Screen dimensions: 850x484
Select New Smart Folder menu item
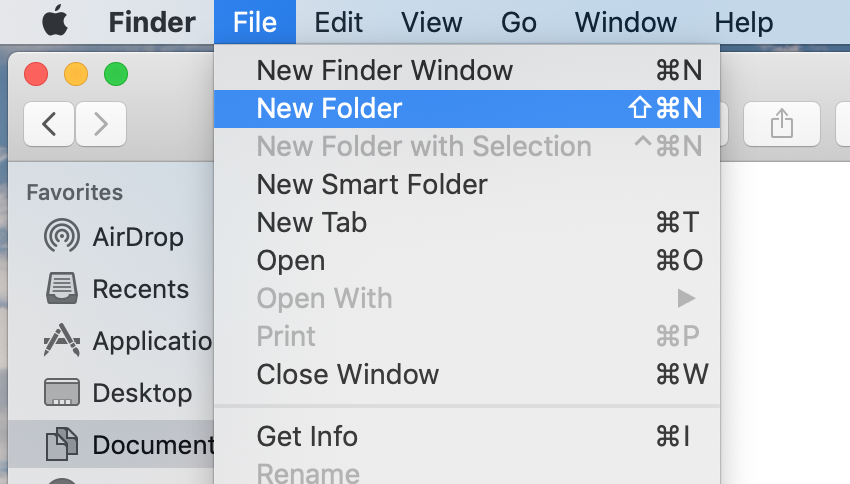372,184
